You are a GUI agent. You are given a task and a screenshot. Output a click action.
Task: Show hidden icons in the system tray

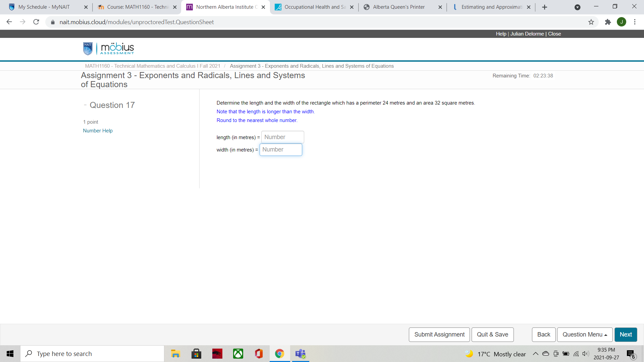tap(536, 354)
